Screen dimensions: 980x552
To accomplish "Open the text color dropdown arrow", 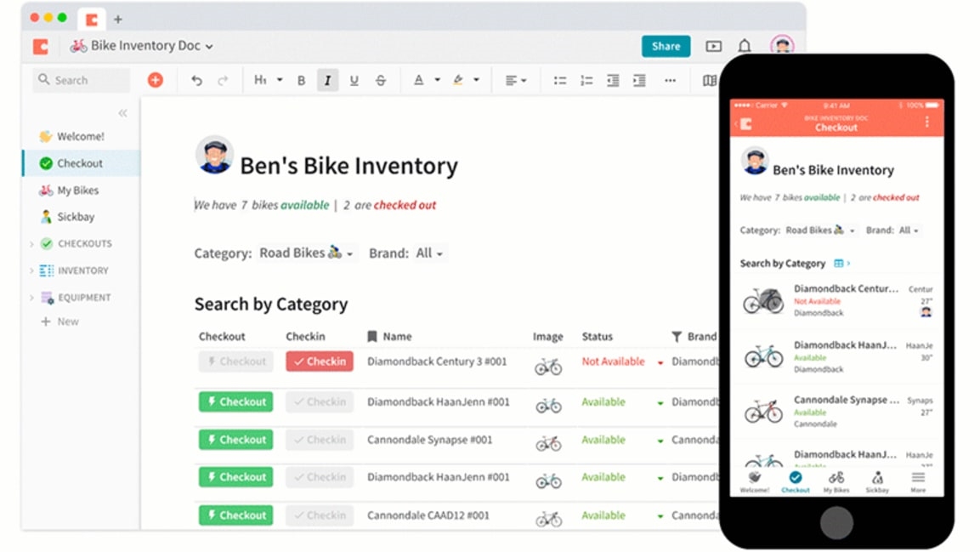I will coord(438,80).
